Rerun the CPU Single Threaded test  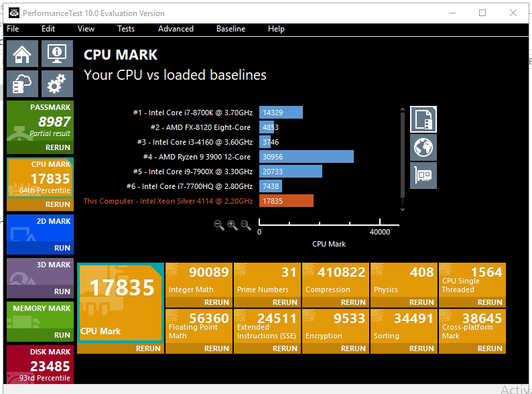click(490, 302)
